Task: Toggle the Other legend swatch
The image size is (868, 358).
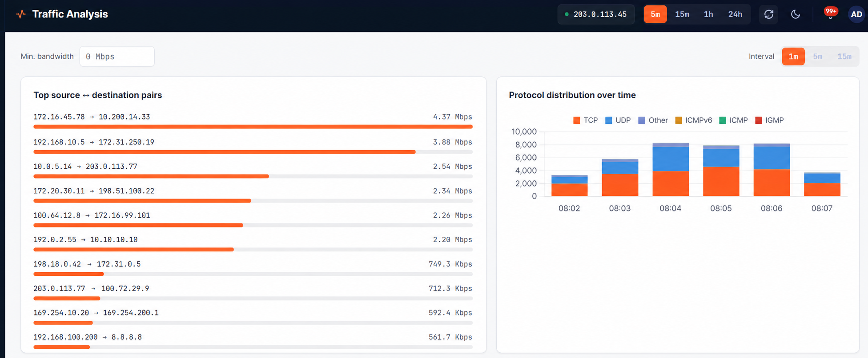Action: click(642, 120)
